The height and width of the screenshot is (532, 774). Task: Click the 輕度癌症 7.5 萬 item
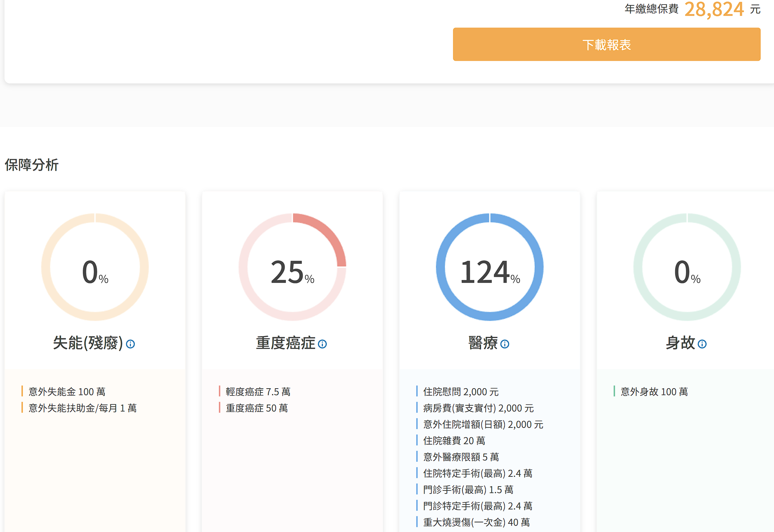[x=258, y=392]
